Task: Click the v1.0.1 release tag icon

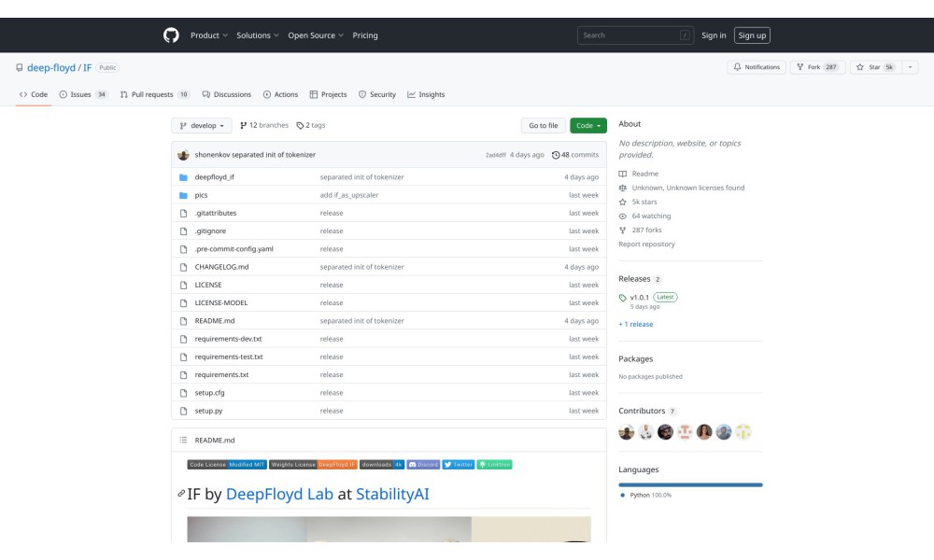Action: pos(622,298)
